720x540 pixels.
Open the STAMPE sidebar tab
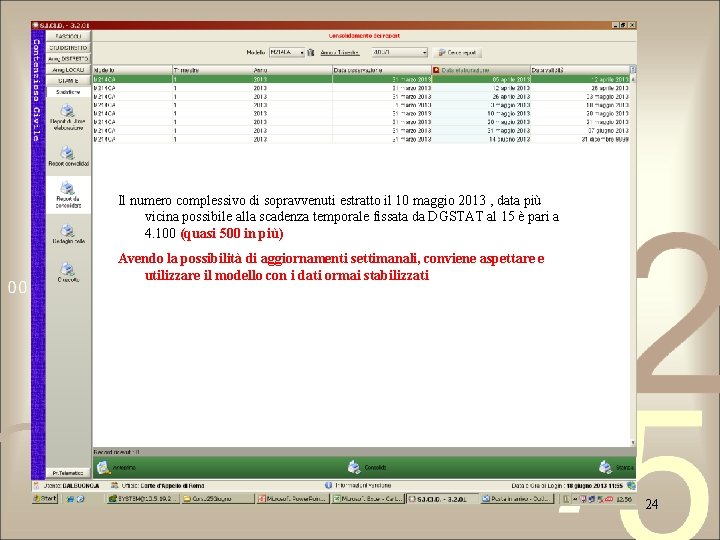(x=68, y=81)
